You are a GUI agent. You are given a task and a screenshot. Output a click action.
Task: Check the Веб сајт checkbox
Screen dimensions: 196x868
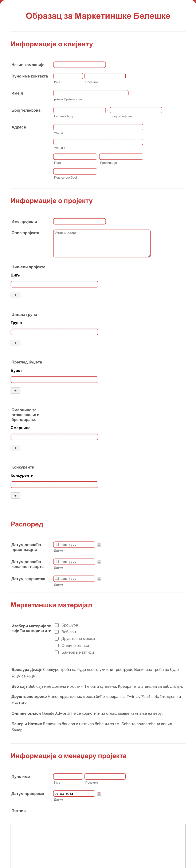(57, 632)
